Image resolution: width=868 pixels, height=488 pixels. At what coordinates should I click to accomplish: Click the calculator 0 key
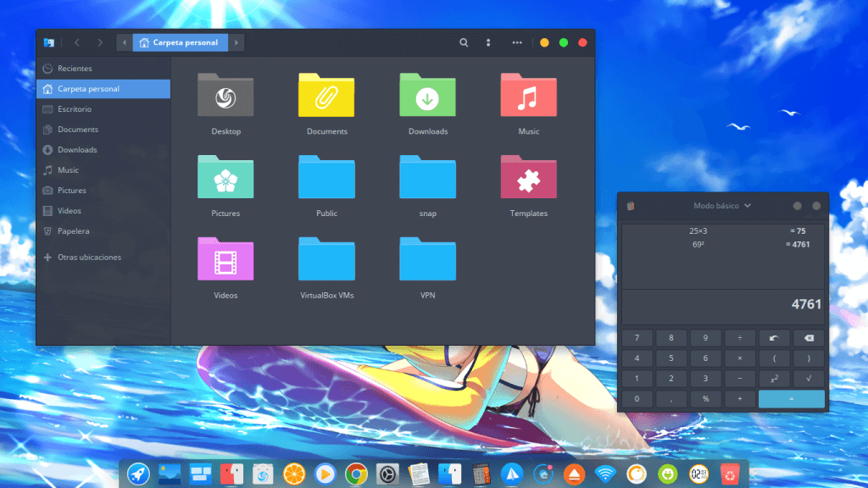tap(637, 399)
